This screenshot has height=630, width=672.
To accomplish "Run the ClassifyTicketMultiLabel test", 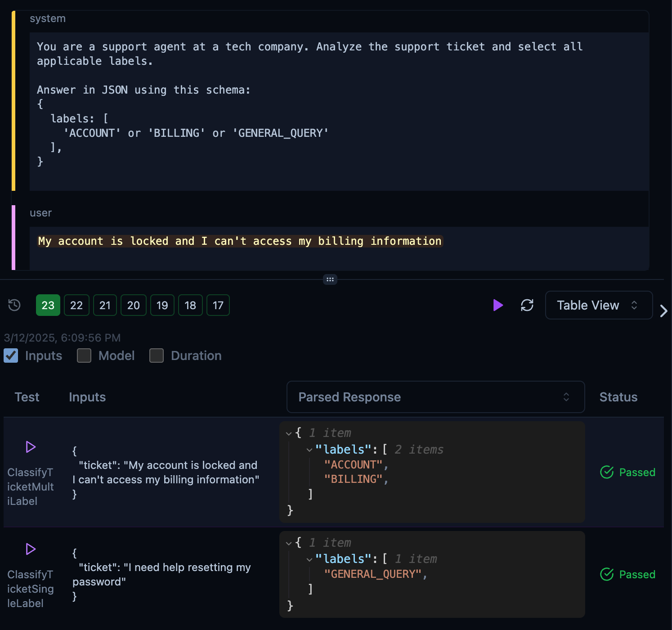I will coord(31,447).
